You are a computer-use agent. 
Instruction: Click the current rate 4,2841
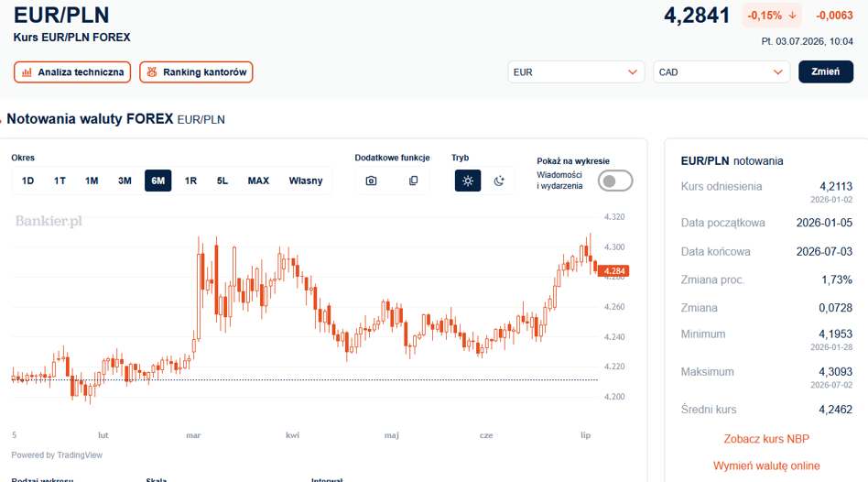[x=697, y=15]
